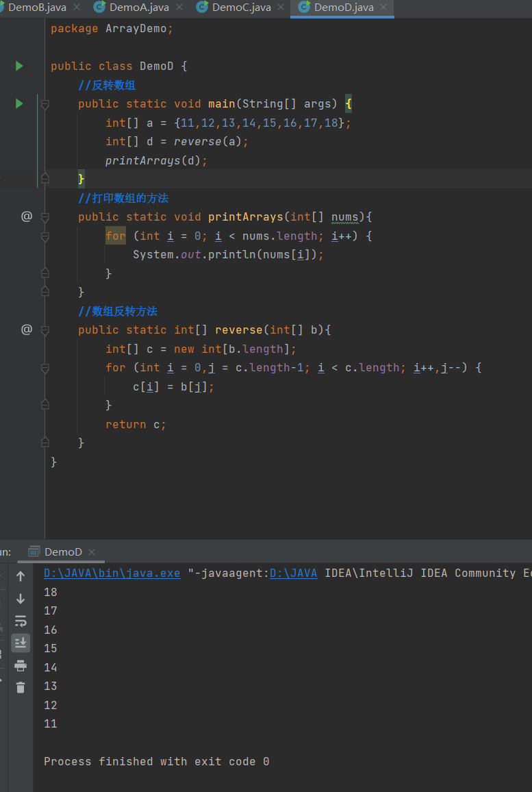This screenshot has width=532, height=792.
Task: Clear all console output with trash icon
Action: (x=21, y=687)
